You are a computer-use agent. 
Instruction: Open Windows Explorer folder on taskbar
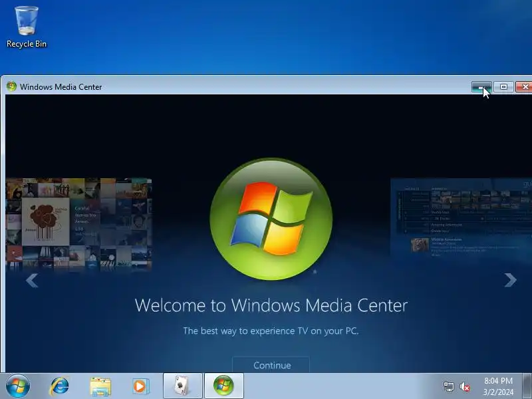click(100, 386)
